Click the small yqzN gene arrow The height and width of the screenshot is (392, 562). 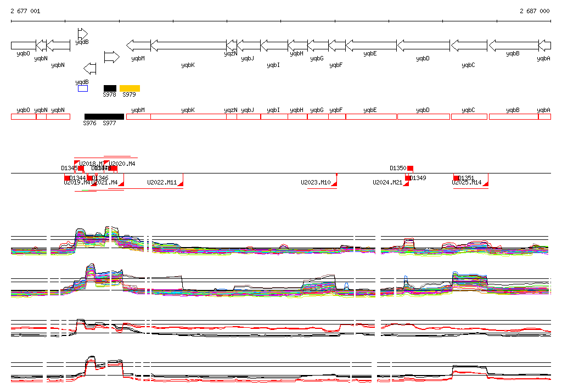[x=232, y=46]
